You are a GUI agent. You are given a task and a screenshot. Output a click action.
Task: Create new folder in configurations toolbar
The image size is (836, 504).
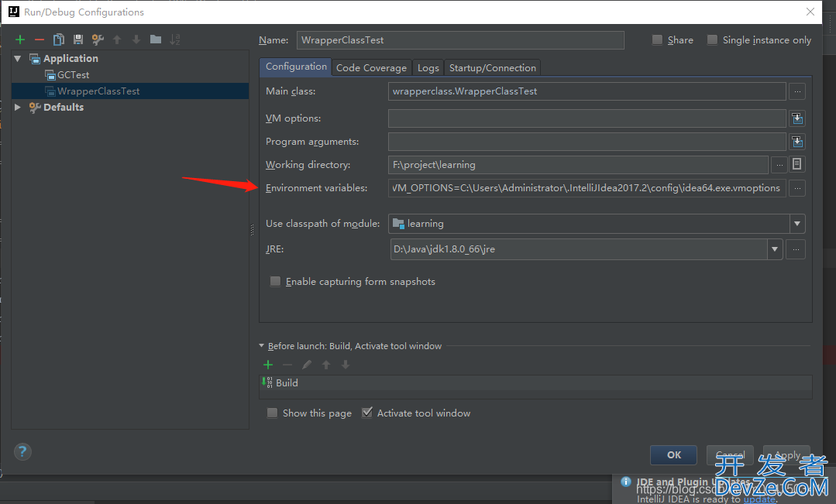[x=156, y=39]
